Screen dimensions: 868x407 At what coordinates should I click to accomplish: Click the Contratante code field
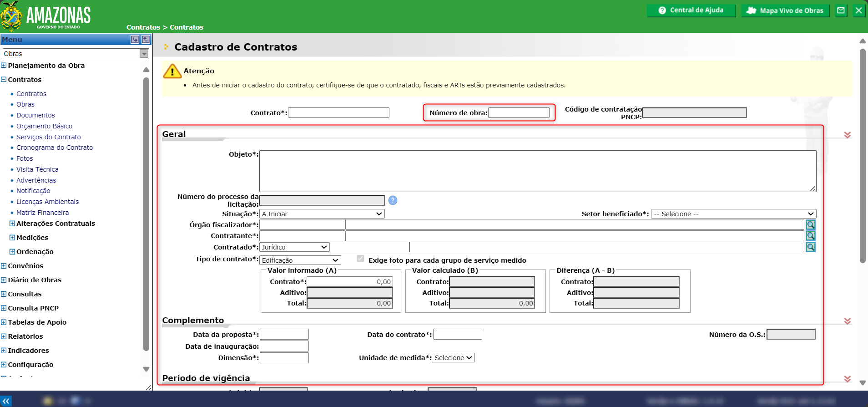point(302,236)
